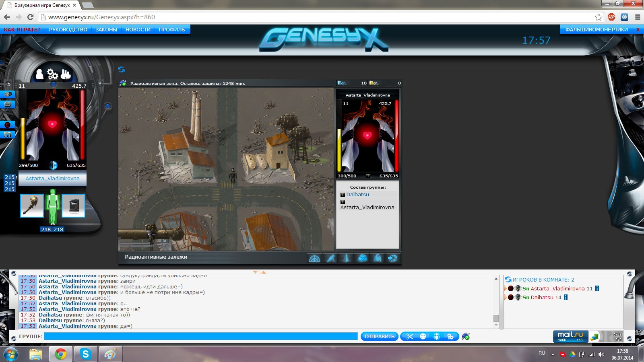
Task: Open the character profile silhouette icon
Action: coord(39,74)
